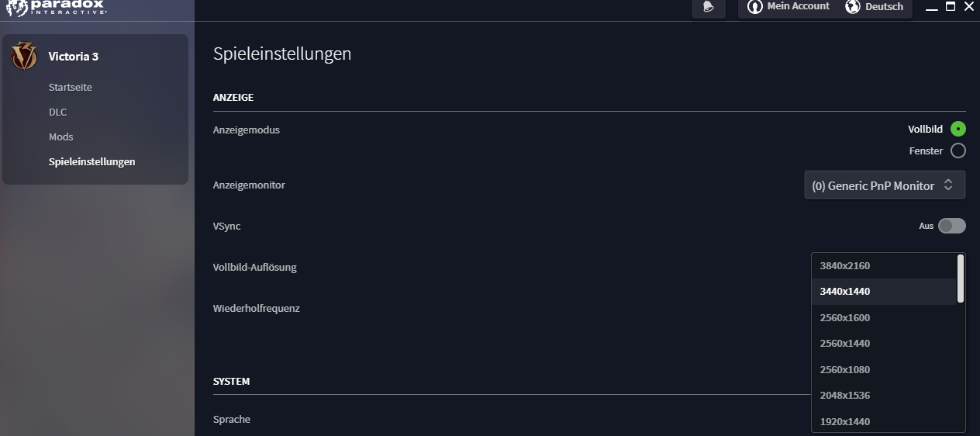This screenshot has height=436, width=980.
Task: Open the Generic PnP Monitor dropdown
Action: (x=885, y=185)
